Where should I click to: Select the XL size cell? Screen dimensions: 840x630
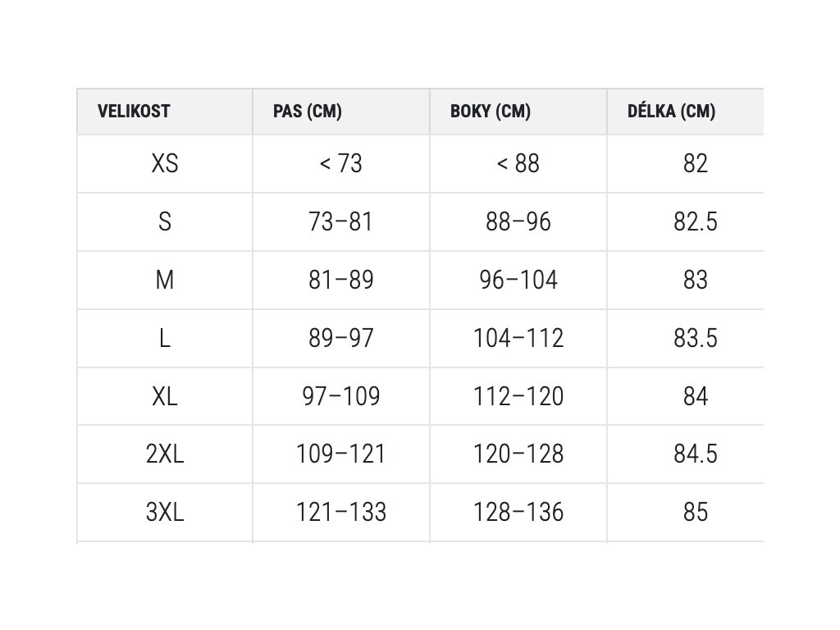click(x=165, y=396)
